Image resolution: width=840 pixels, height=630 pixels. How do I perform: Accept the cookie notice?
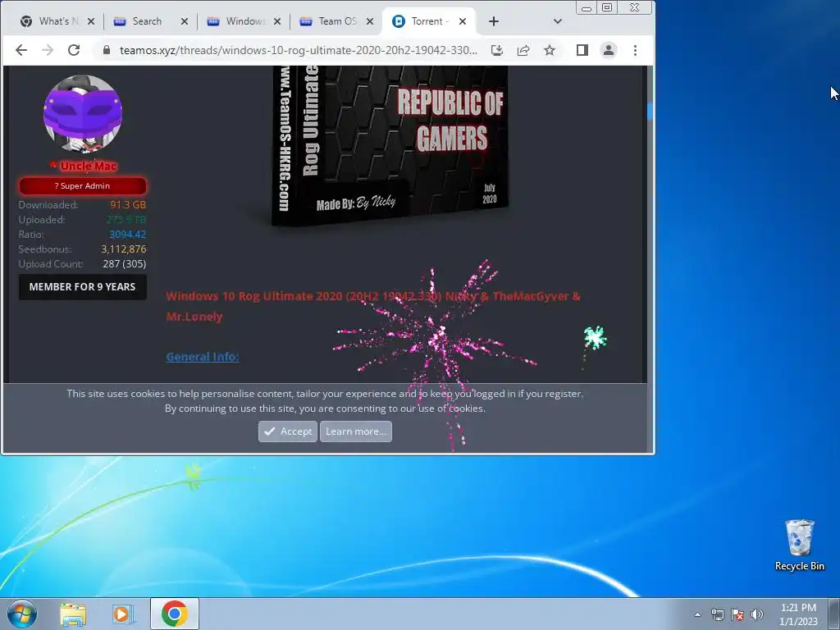coord(288,431)
